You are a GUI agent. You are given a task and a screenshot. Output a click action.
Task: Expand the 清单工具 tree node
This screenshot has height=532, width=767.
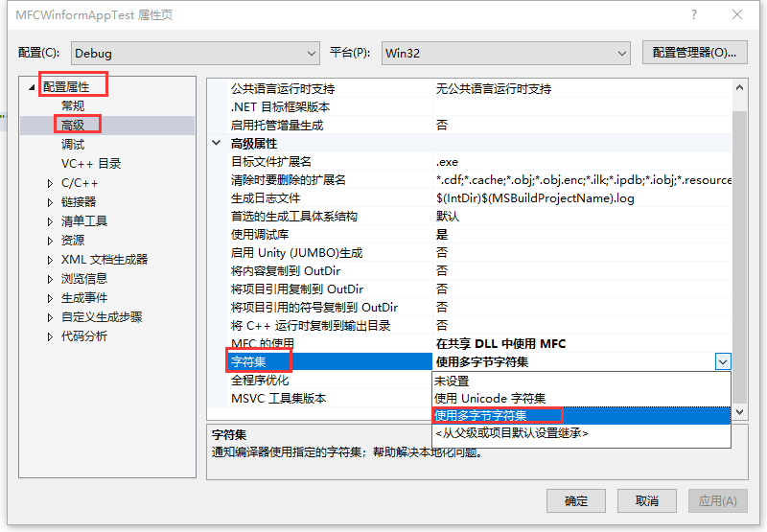point(50,221)
